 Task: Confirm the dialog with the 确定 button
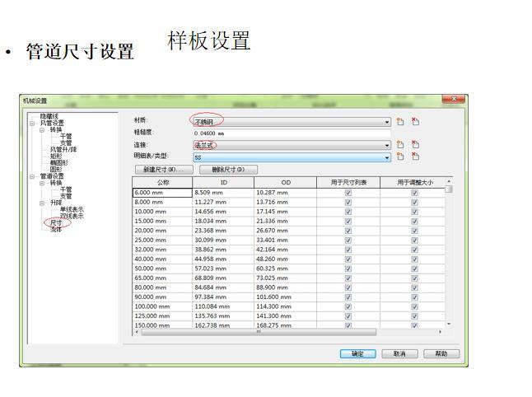coord(358,353)
